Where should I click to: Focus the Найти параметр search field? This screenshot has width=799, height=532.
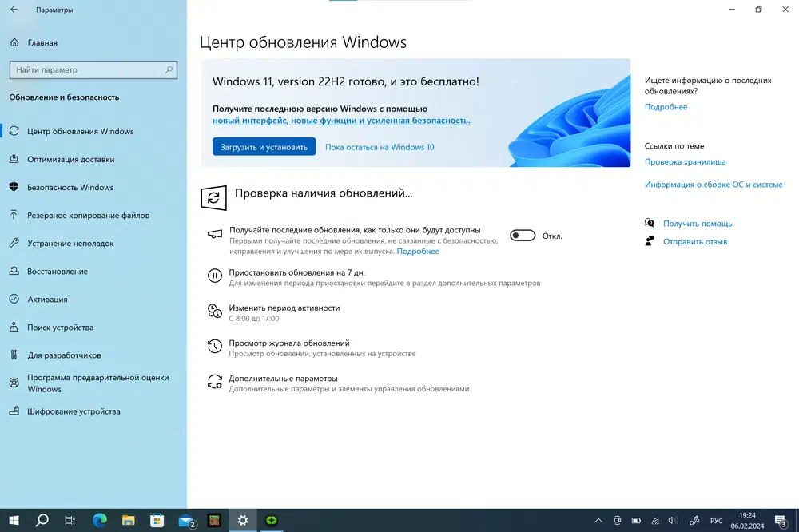point(93,69)
